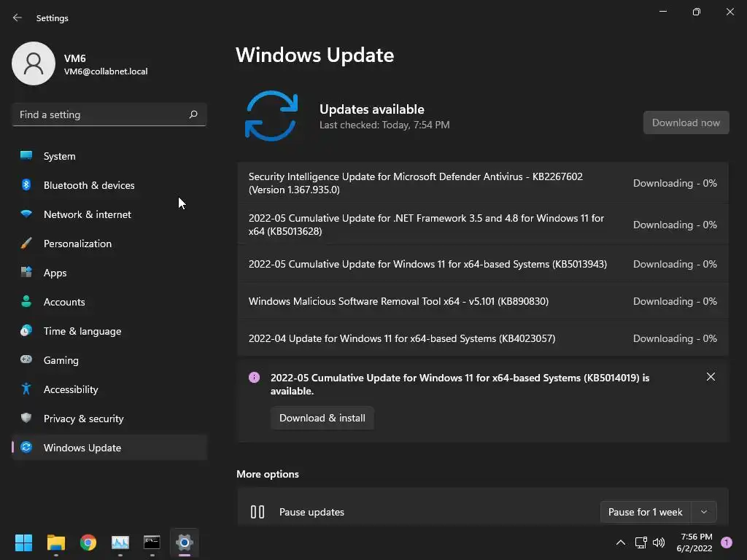Click Download & install for KB5014019

pos(322,418)
